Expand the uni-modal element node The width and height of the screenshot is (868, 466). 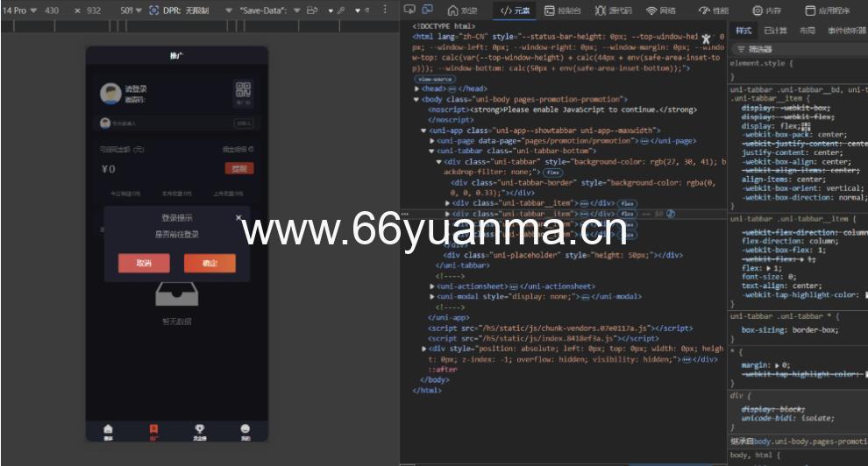point(431,297)
